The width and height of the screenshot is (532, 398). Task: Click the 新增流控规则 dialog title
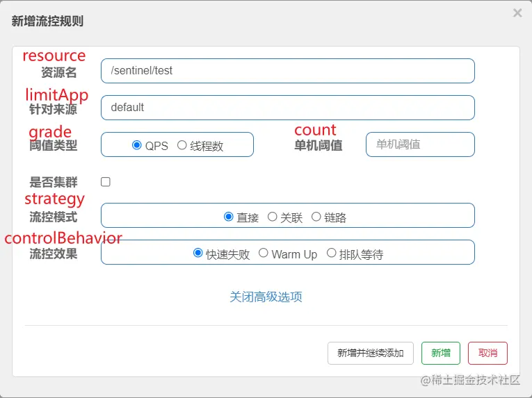(47, 21)
